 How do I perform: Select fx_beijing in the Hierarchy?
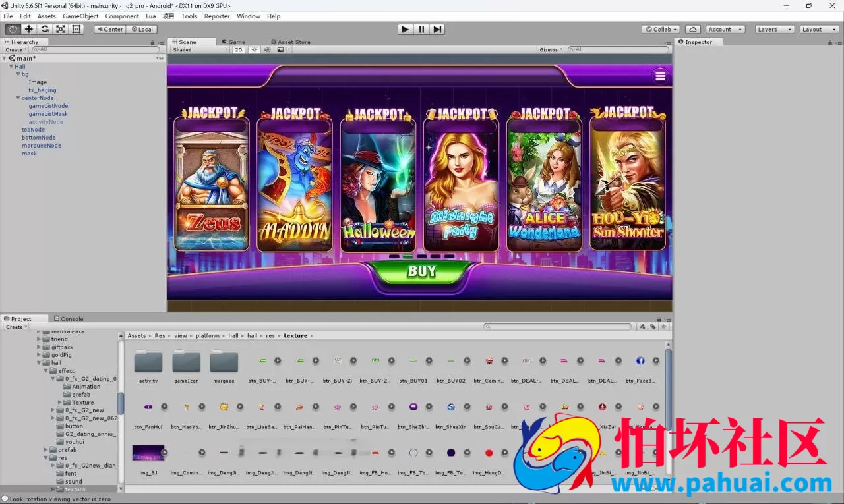pyautogui.click(x=42, y=90)
